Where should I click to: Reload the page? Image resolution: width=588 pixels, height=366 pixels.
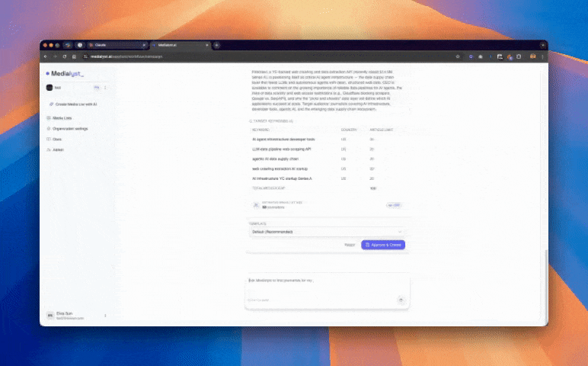65,56
